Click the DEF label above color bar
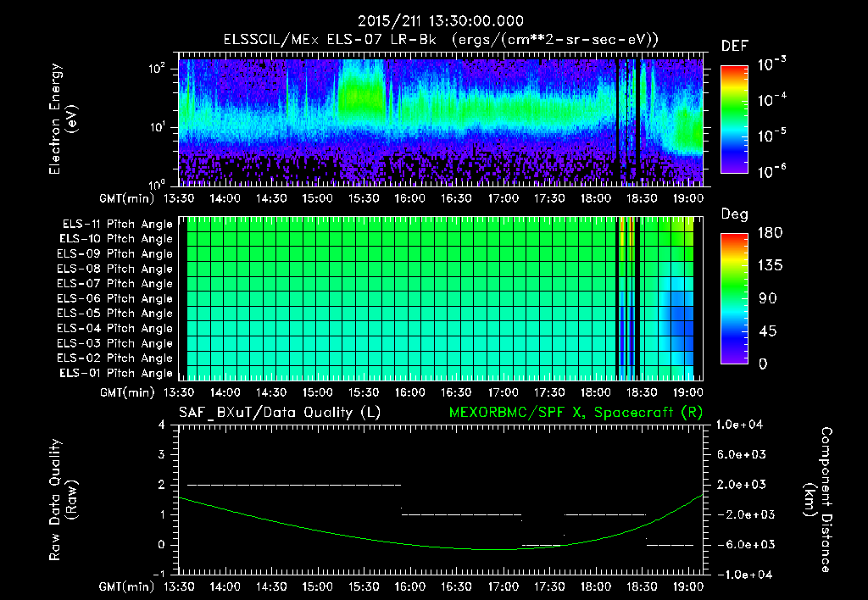This screenshot has height=600, width=868. (x=735, y=46)
